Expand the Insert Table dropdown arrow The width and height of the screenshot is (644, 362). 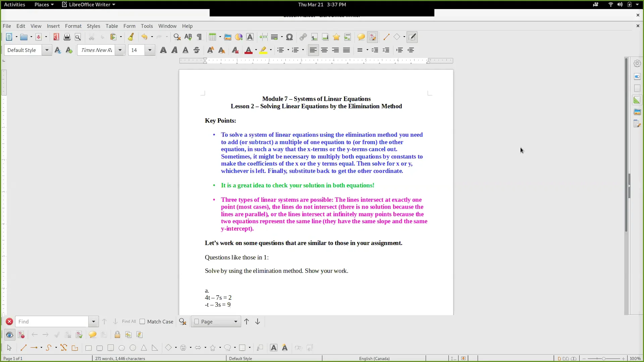(x=220, y=37)
